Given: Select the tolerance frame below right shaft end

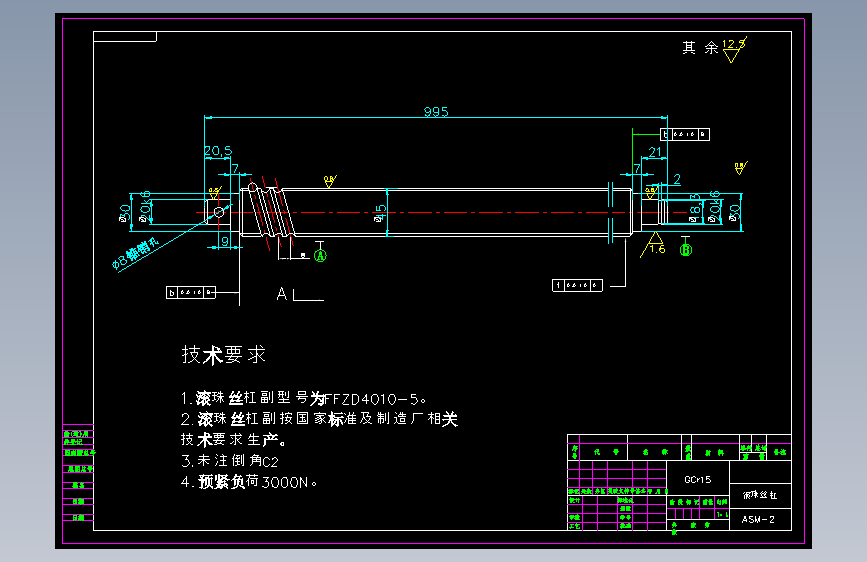Looking at the screenshot, I should click(577, 285).
